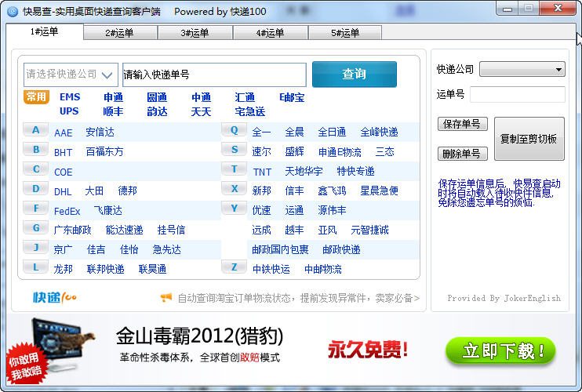Image resolution: width=582 pixels, height=392 pixels.
Task: Select 星晨急便 courier
Action: [x=379, y=191]
